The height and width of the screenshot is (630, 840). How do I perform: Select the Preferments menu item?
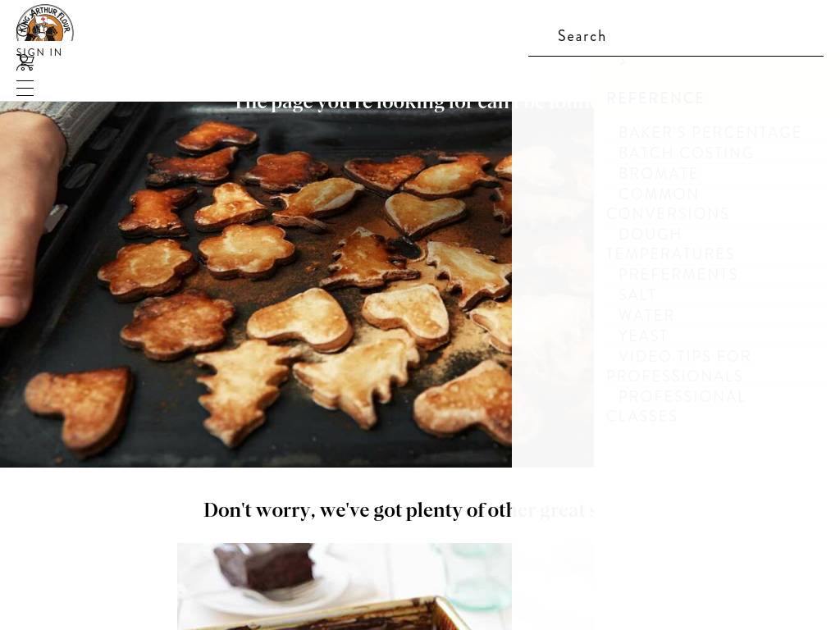(x=678, y=274)
